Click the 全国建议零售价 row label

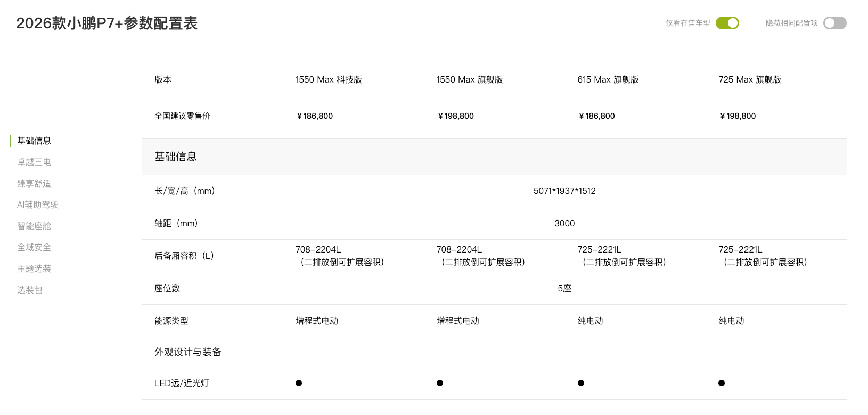pyautogui.click(x=182, y=116)
